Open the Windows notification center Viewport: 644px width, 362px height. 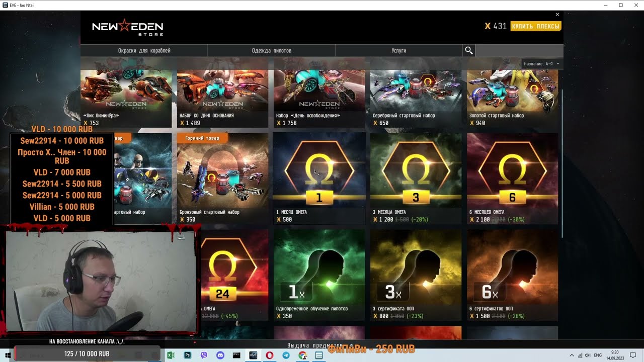point(633,355)
